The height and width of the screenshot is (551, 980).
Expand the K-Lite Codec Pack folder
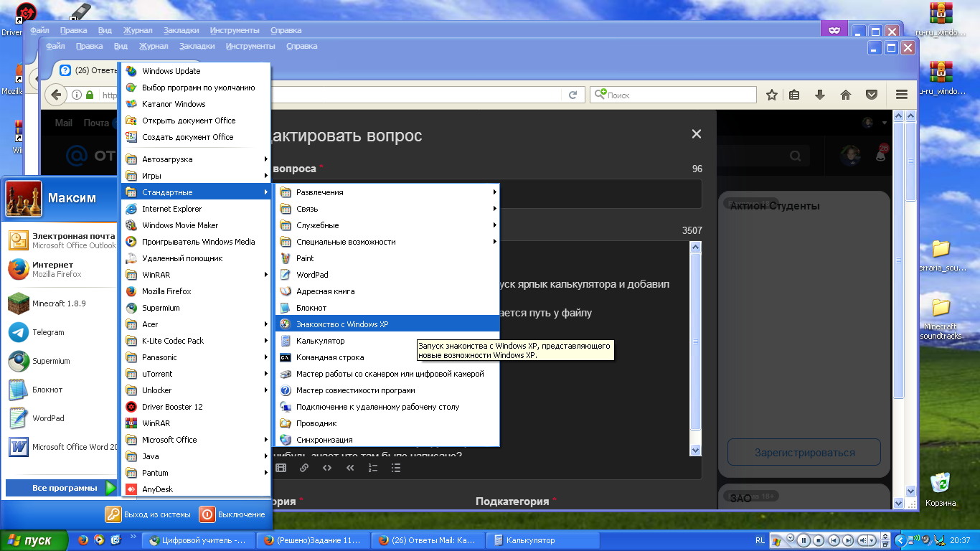[197, 341]
